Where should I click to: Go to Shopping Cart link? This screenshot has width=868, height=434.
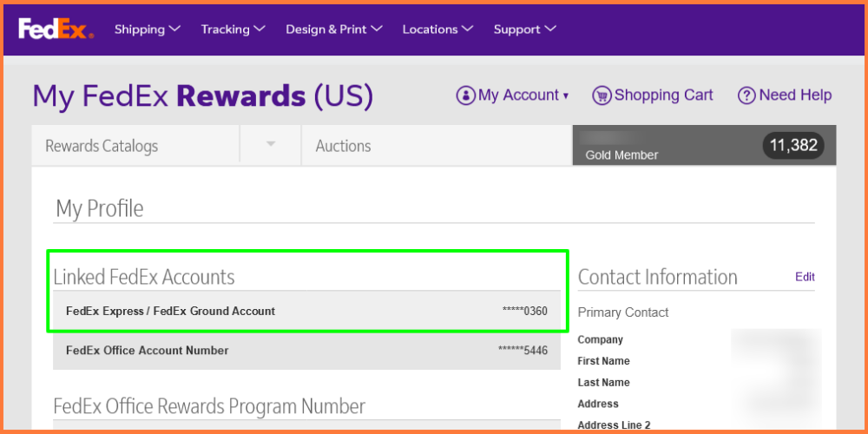663,95
